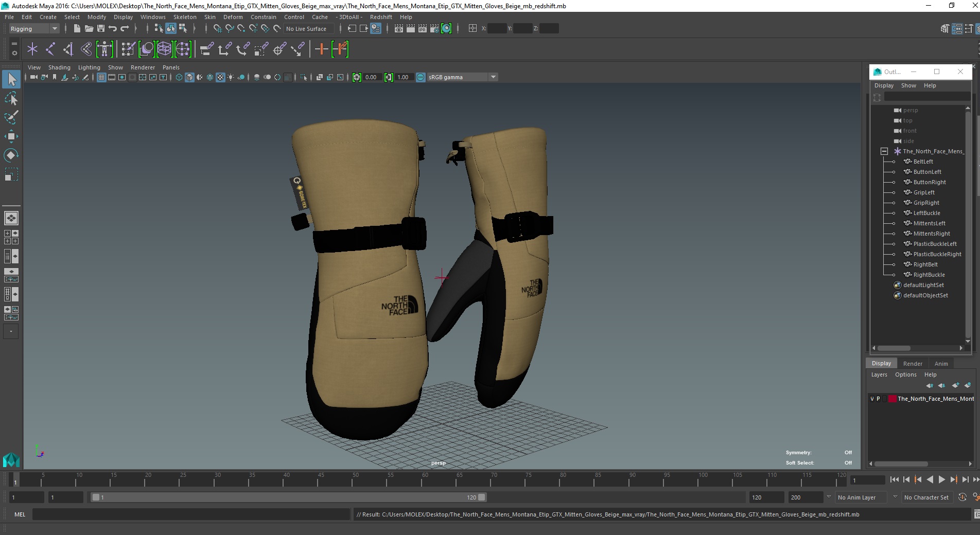Click the MEL script language button
This screenshot has height=535, width=980.
20,514
